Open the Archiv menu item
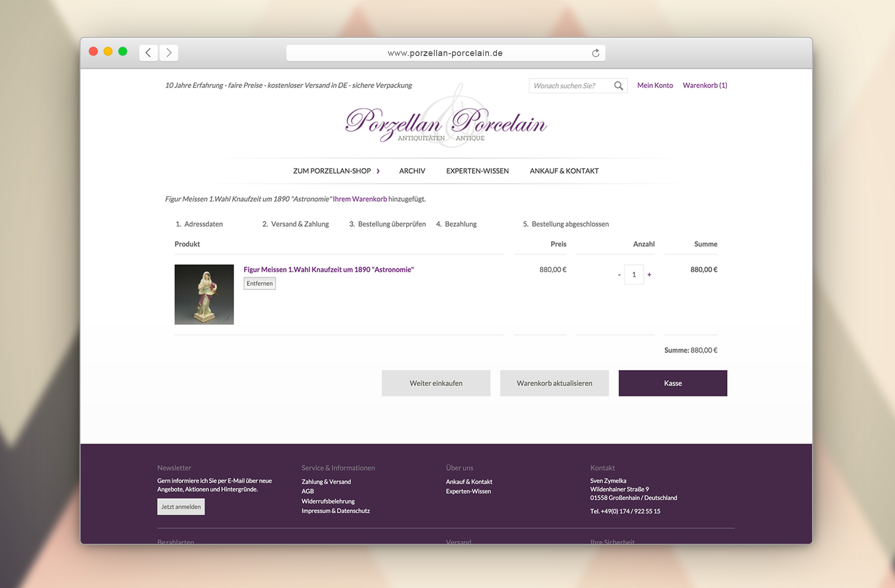This screenshot has height=588, width=895. (x=412, y=171)
